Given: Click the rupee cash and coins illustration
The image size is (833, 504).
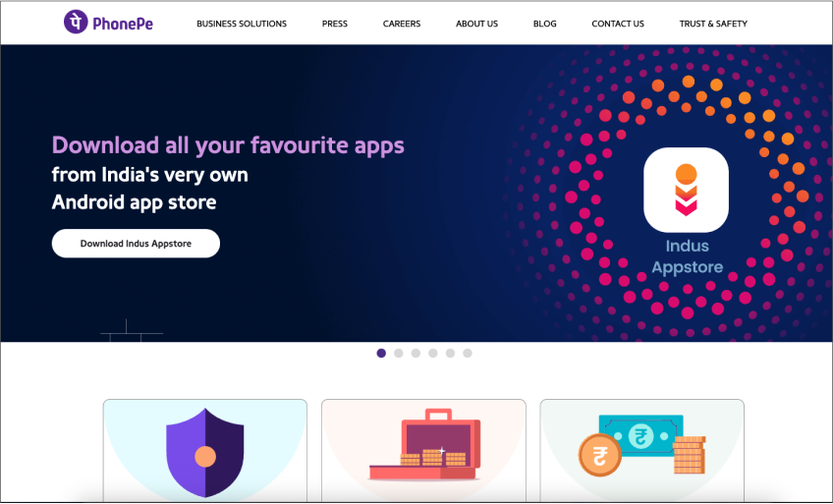Looking at the screenshot, I should (642, 445).
